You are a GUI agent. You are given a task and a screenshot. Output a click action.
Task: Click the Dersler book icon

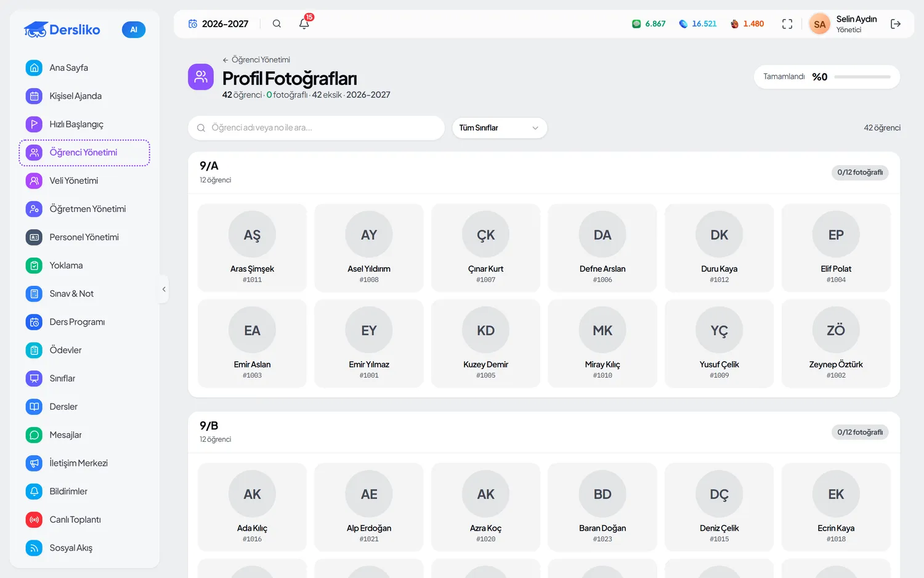[34, 407]
